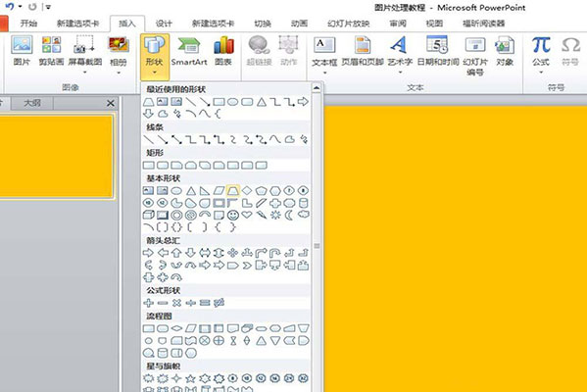Expand the Shapes dropdown button
This screenshot has height=392, width=587.
click(x=155, y=57)
